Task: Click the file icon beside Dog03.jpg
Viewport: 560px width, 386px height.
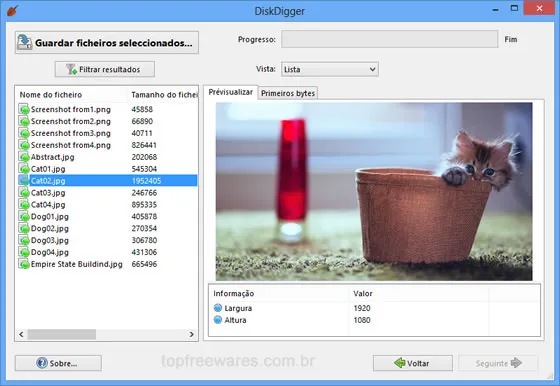Action: click(24, 240)
